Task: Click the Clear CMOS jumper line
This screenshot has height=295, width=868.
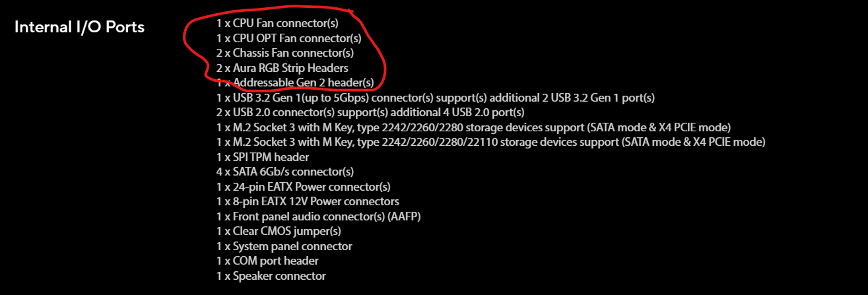Action: 278,231
